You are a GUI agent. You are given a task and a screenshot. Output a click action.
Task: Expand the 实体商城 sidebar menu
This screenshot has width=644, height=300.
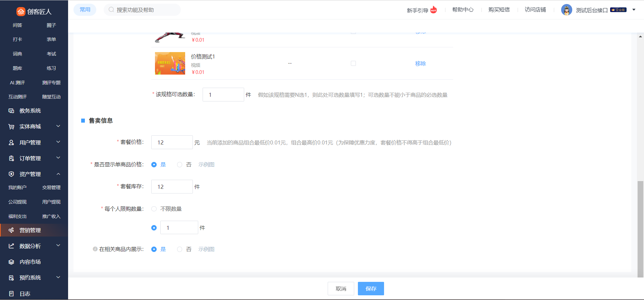(58, 126)
